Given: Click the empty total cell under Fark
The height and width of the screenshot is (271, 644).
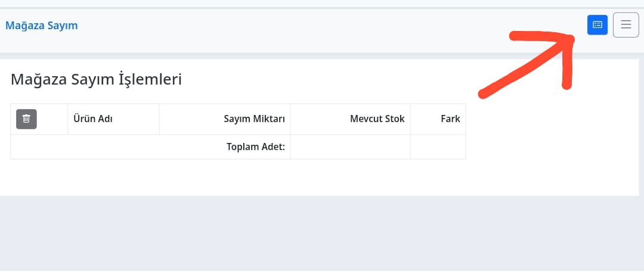Looking at the screenshot, I should click(x=438, y=147).
